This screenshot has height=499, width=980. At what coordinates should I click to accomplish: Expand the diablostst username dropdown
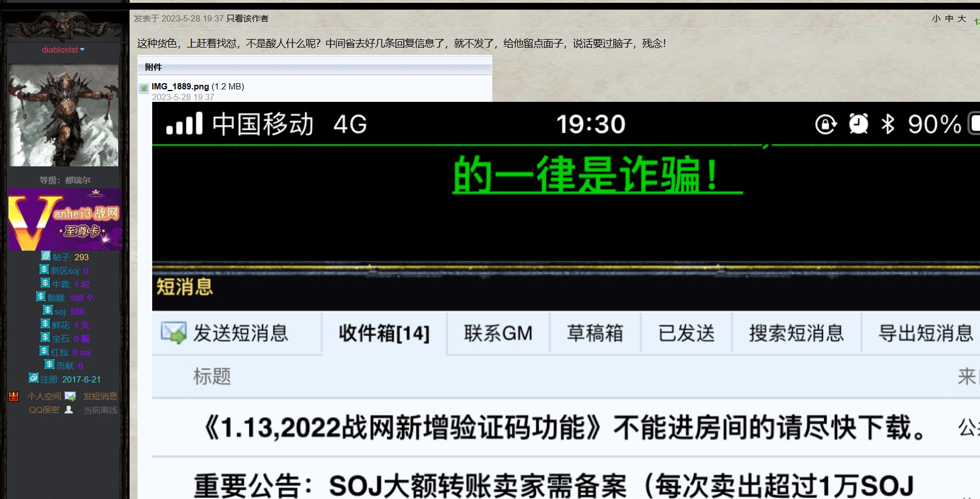(63, 50)
